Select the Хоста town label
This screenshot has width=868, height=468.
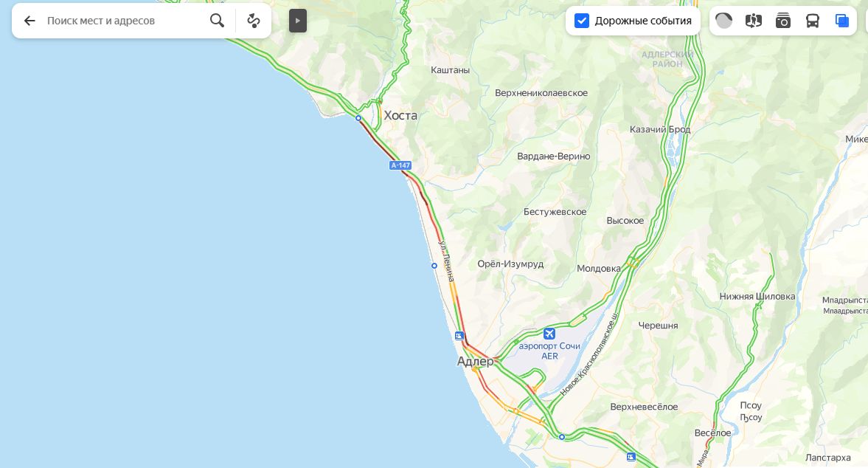point(400,115)
